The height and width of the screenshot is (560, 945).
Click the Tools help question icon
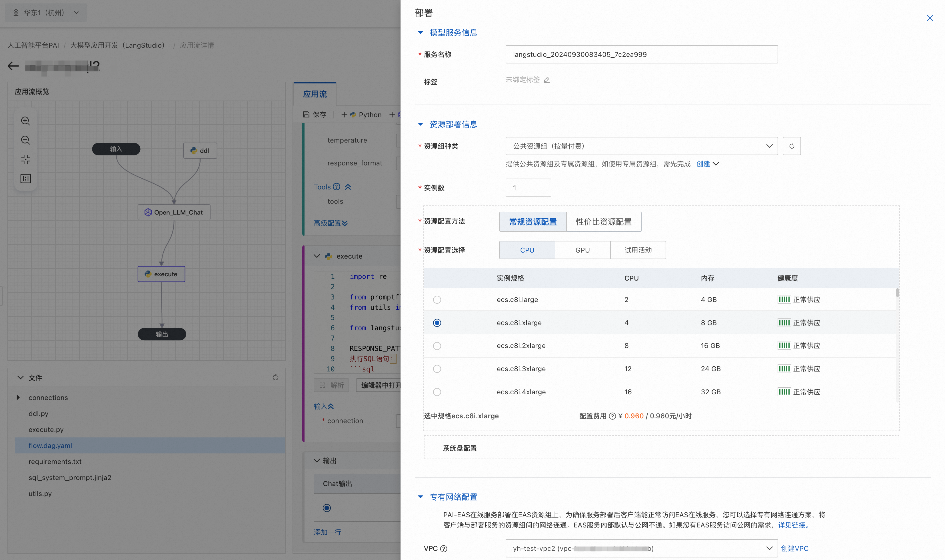point(337,187)
